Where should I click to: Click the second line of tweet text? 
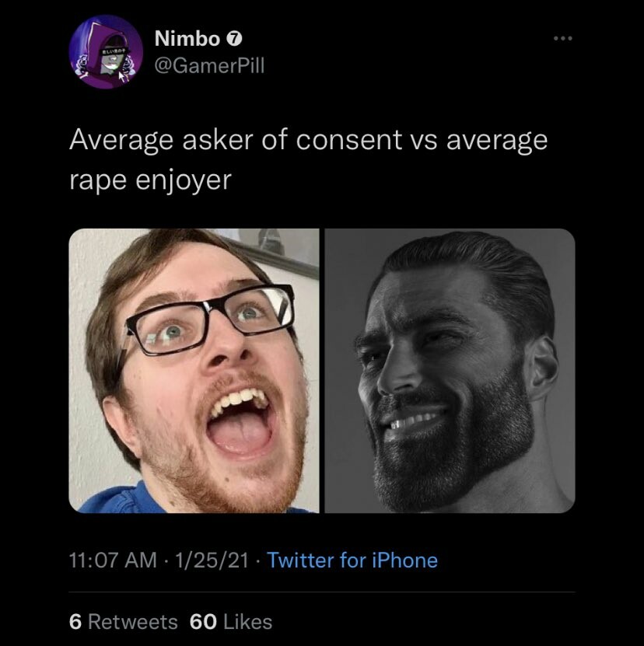coord(151,180)
